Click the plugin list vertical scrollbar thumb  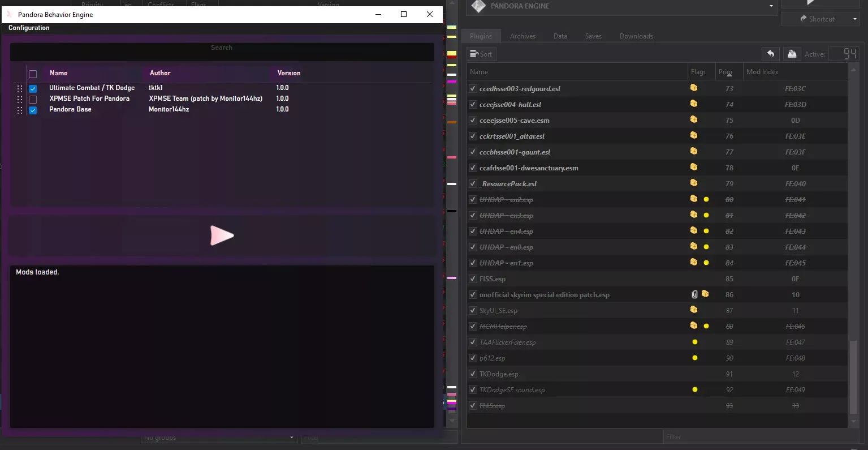coord(854,378)
